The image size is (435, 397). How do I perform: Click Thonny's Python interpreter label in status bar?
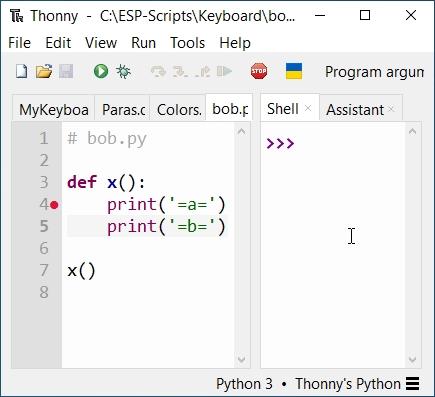348,384
